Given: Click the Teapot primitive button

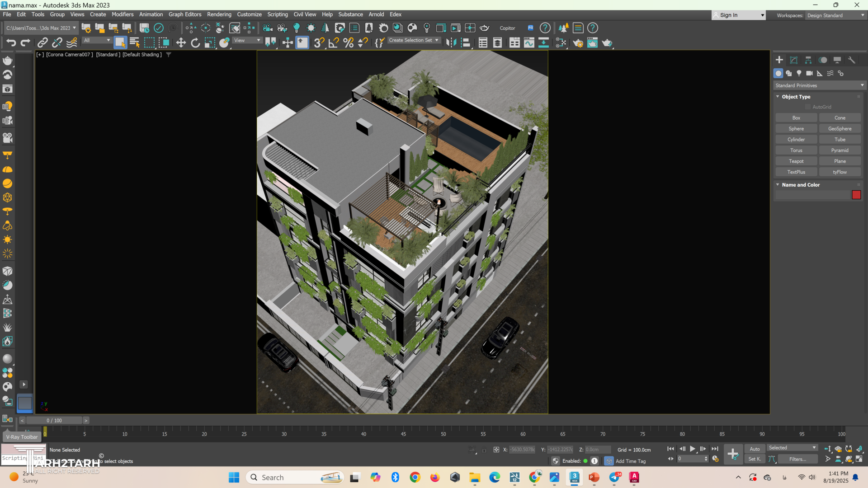Looking at the screenshot, I should [796, 161].
